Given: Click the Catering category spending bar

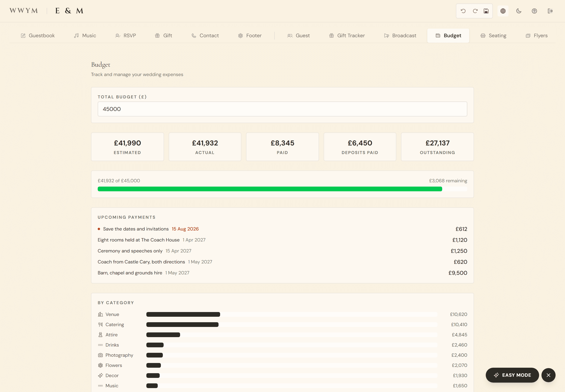Looking at the screenshot, I should tap(182, 324).
